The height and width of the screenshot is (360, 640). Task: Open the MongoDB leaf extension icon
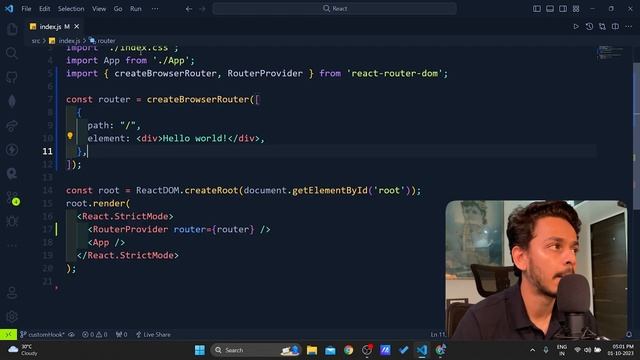pos(12,101)
